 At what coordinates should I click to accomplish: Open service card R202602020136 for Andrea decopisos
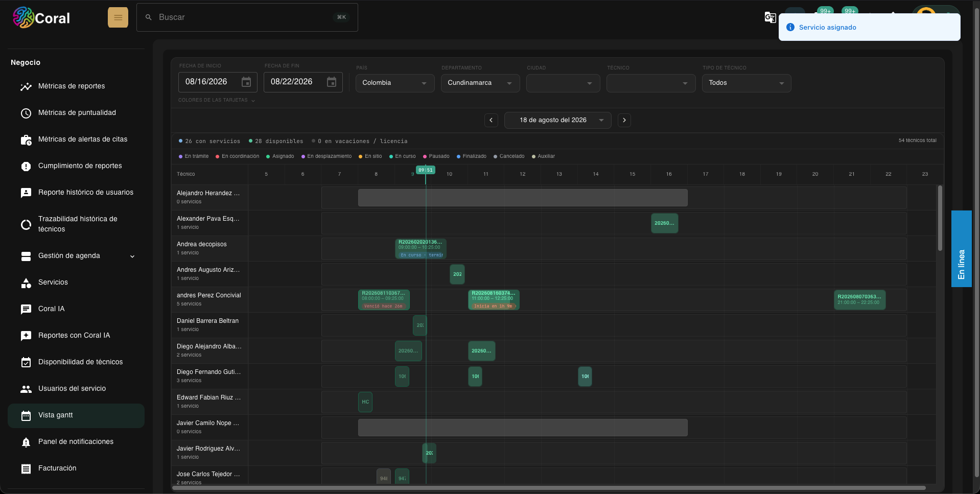(421, 248)
